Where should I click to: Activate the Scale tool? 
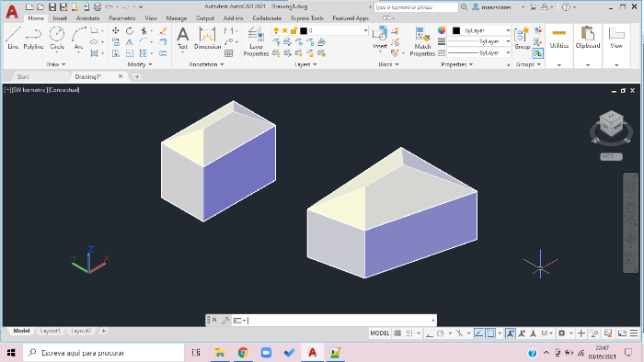130,53
